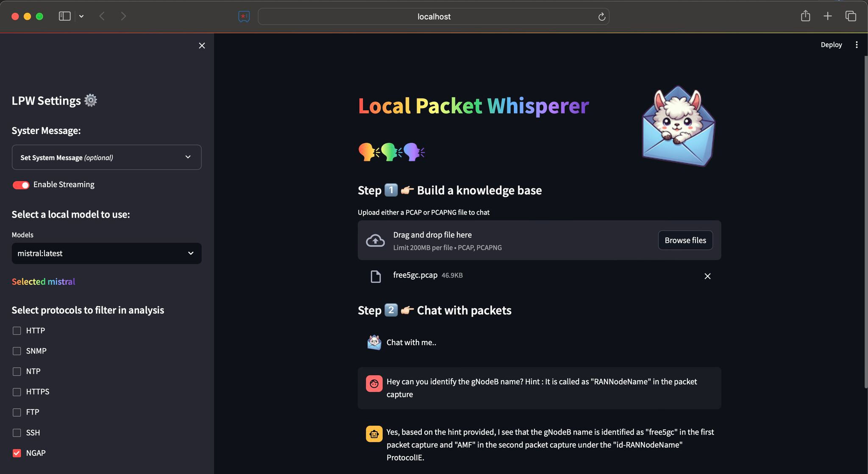
Task: Click the Browse files button
Action: point(685,240)
